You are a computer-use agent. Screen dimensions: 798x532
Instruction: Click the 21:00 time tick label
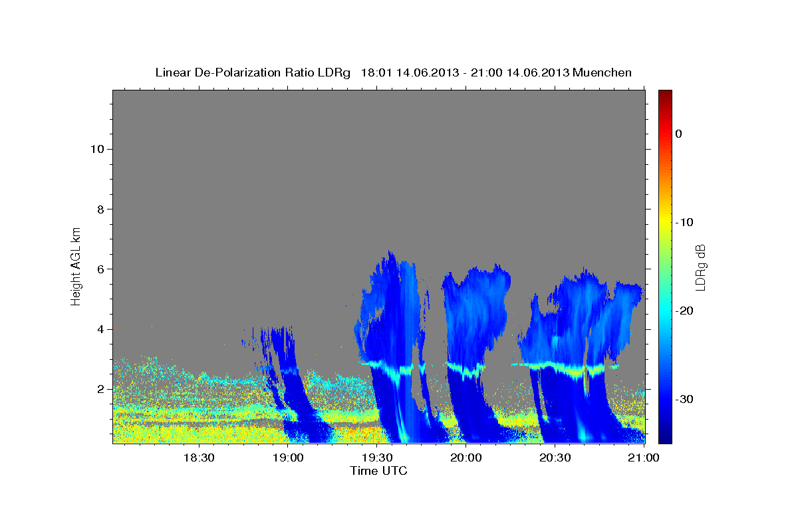tap(644, 458)
